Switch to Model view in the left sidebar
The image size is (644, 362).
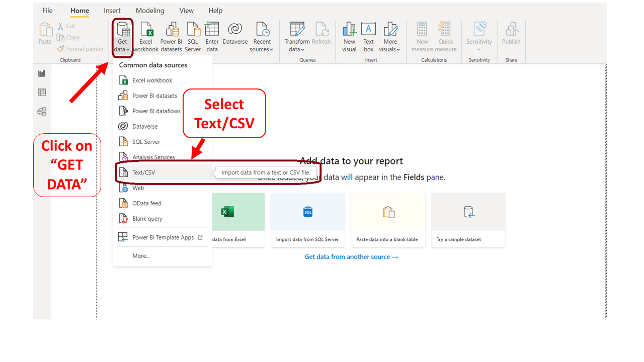coord(42,112)
